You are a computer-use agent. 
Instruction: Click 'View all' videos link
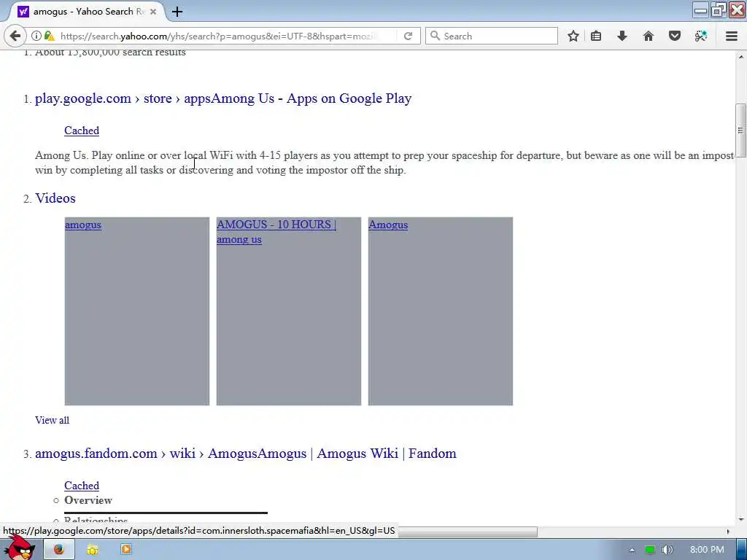coord(52,420)
